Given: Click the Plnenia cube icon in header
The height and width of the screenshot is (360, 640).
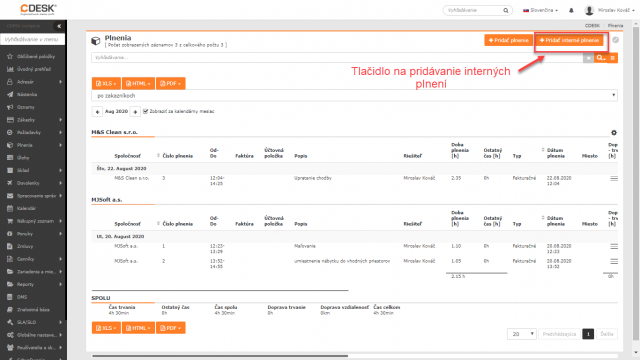Looking at the screenshot, I should (x=96, y=41).
